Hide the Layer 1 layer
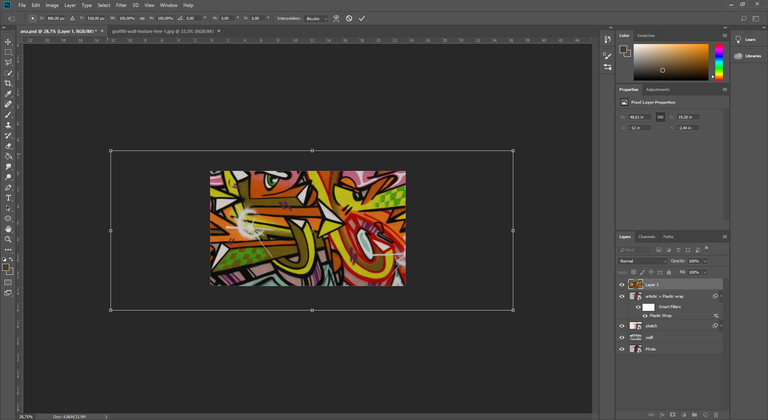Viewport: 768px width, 420px height. (622, 285)
